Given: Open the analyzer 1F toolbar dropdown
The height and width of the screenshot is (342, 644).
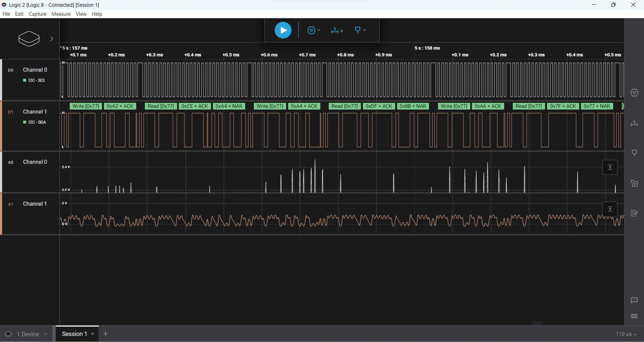Looking at the screenshot, I should pos(314,30).
